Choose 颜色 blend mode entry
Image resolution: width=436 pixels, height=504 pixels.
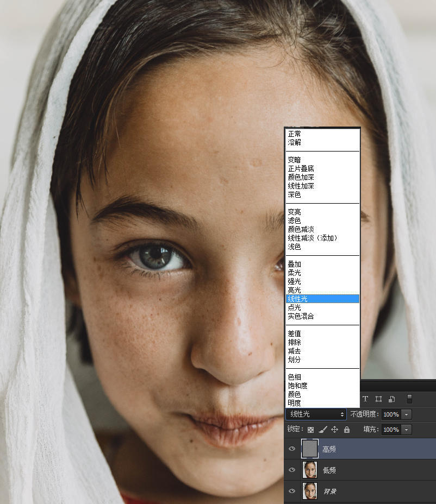(x=322, y=394)
